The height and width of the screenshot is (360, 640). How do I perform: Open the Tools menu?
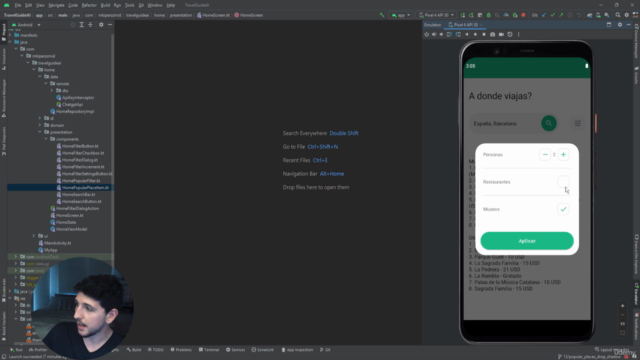[129, 5]
